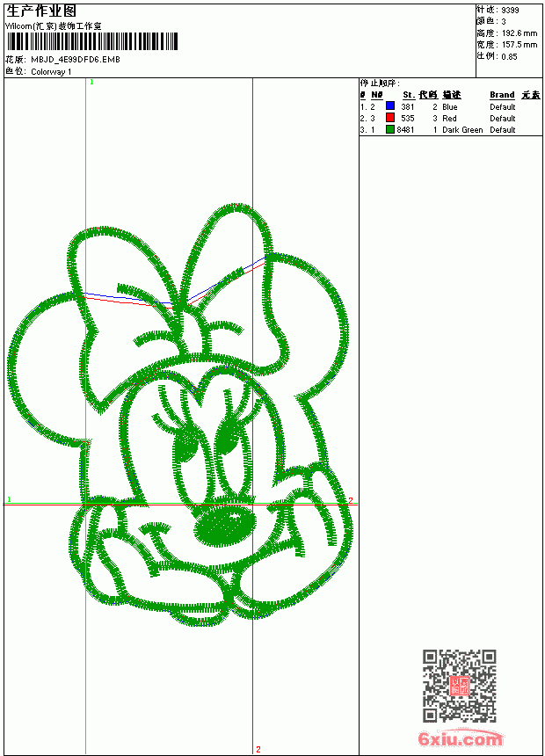Click the red marker number 2 at bottom

click(x=258, y=749)
